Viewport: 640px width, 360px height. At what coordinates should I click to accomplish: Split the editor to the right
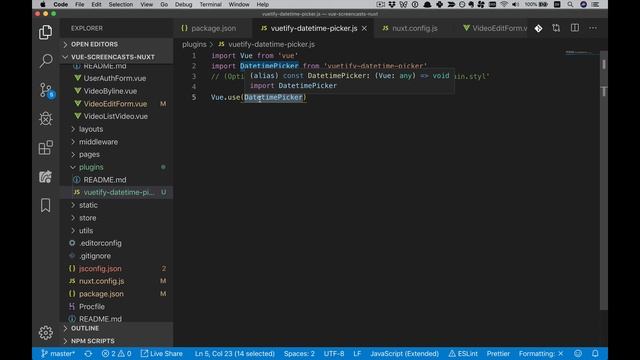click(x=575, y=28)
